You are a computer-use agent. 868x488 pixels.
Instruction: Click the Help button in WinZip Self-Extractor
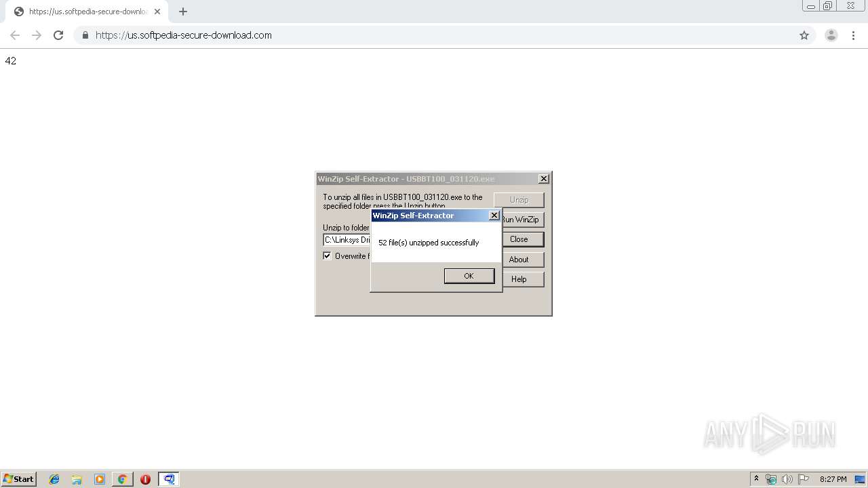pos(519,279)
